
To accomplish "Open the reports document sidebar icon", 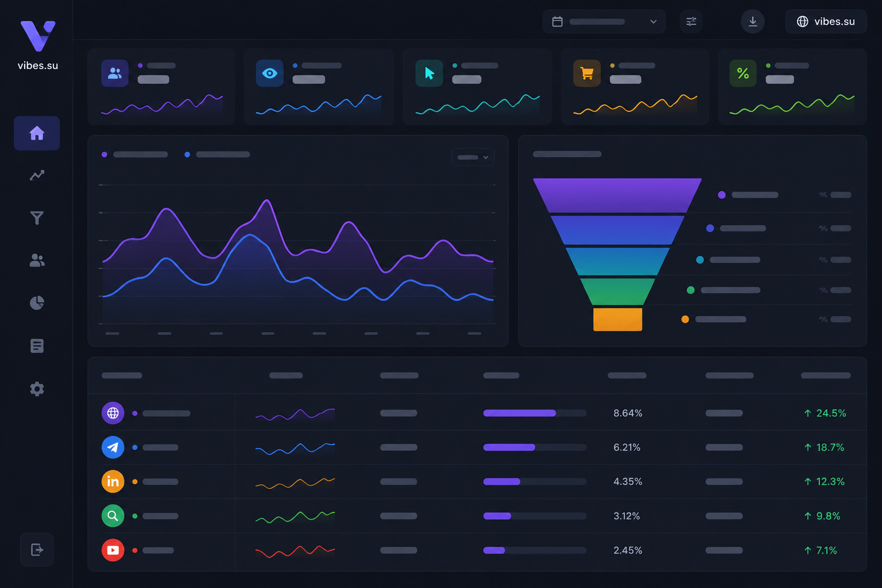I will (x=37, y=346).
